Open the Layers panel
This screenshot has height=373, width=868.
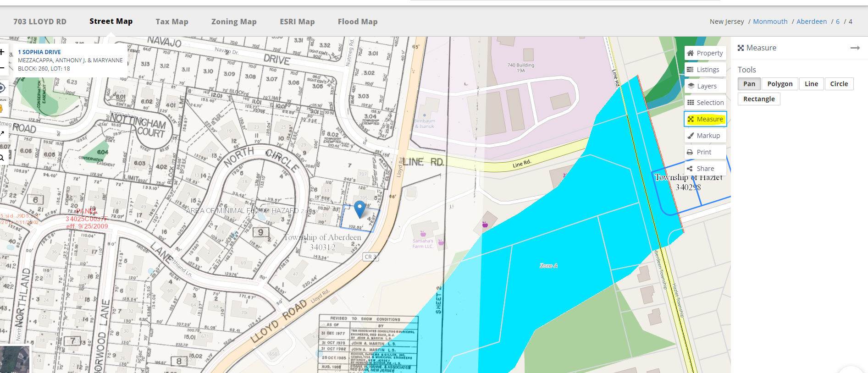705,86
